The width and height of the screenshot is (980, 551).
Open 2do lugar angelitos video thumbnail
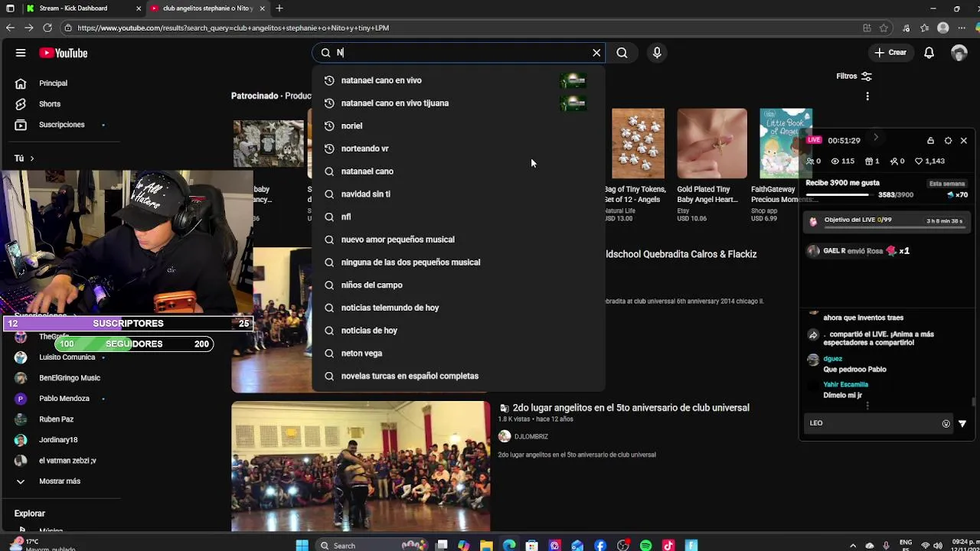[x=361, y=466]
